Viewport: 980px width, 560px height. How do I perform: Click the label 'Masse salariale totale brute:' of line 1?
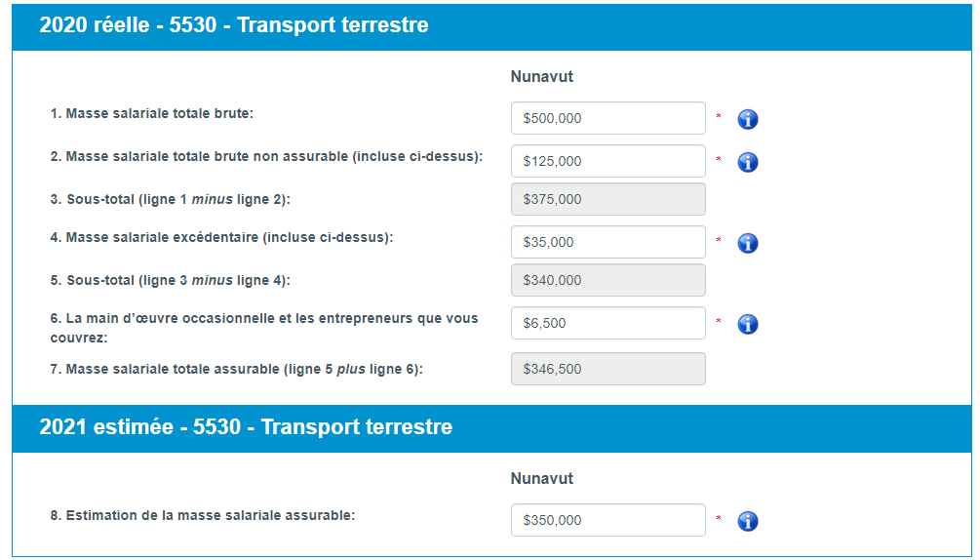pyautogui.click(x=152, y=113)
